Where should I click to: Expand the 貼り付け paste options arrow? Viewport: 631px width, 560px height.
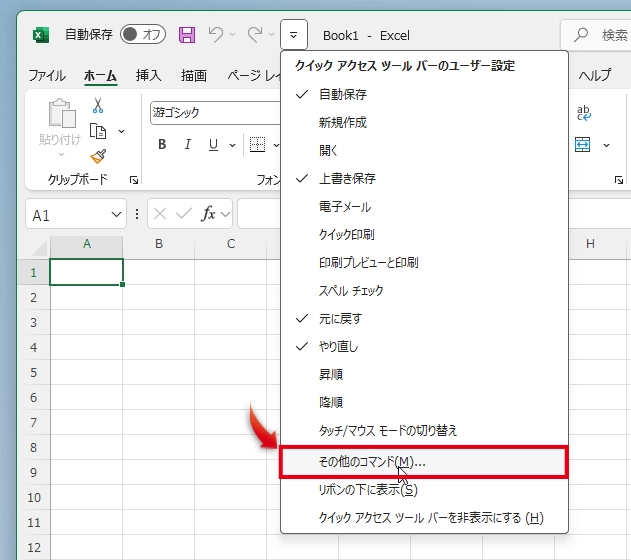click(x=61, y=154)
